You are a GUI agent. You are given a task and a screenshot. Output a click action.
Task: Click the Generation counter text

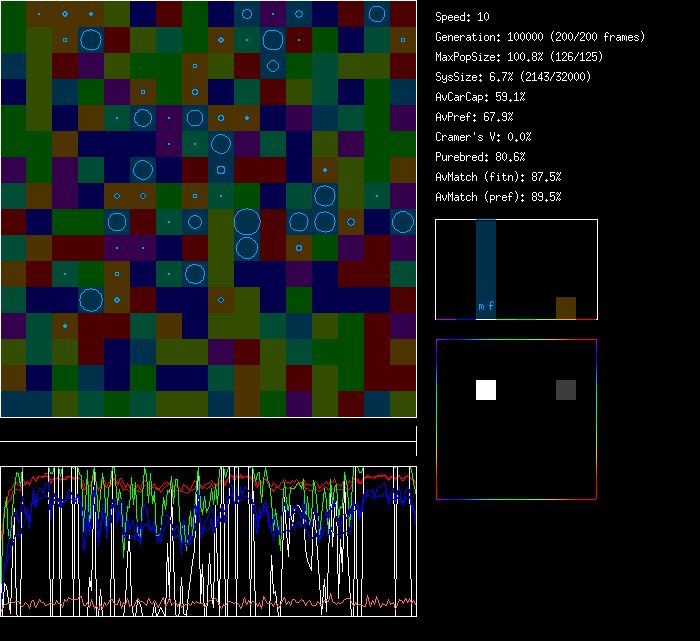540,37
